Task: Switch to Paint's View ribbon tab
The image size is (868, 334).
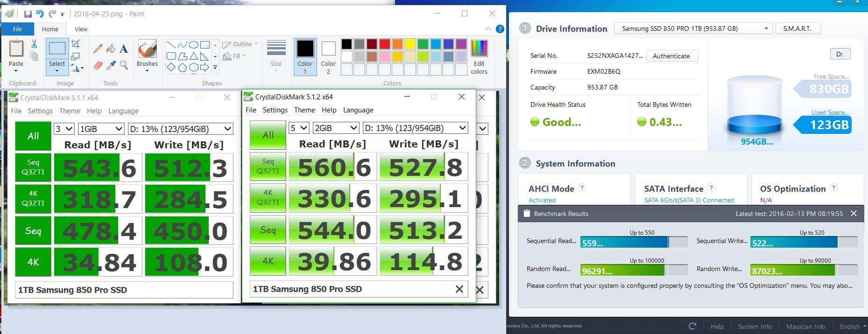Action: (81, 29)
